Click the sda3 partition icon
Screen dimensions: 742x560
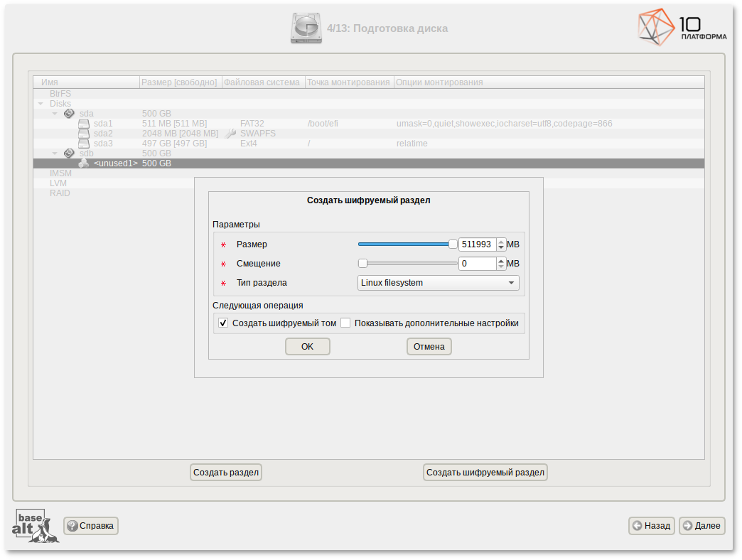point(84,144)
